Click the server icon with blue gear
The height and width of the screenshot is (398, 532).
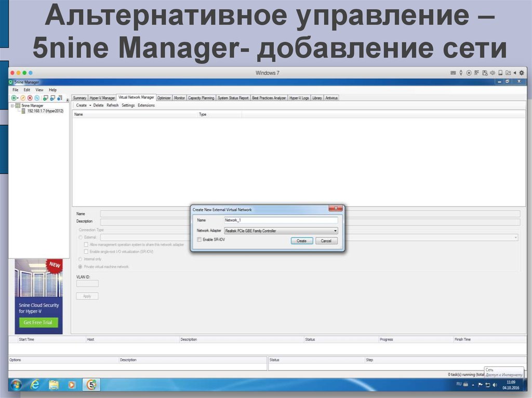[x=60, y=98]
